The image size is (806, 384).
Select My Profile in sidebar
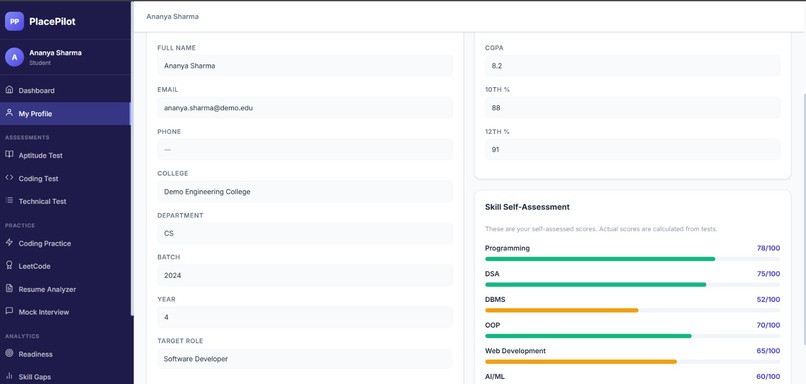click(x=65, y=114)
